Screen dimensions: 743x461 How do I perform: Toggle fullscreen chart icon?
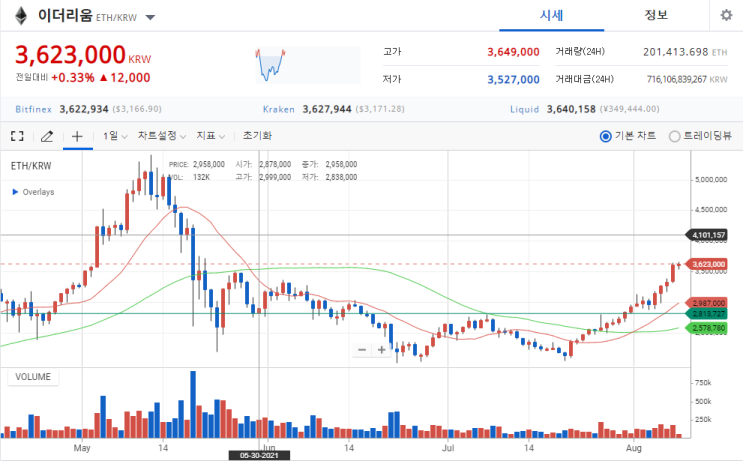(x=17, y=136)
